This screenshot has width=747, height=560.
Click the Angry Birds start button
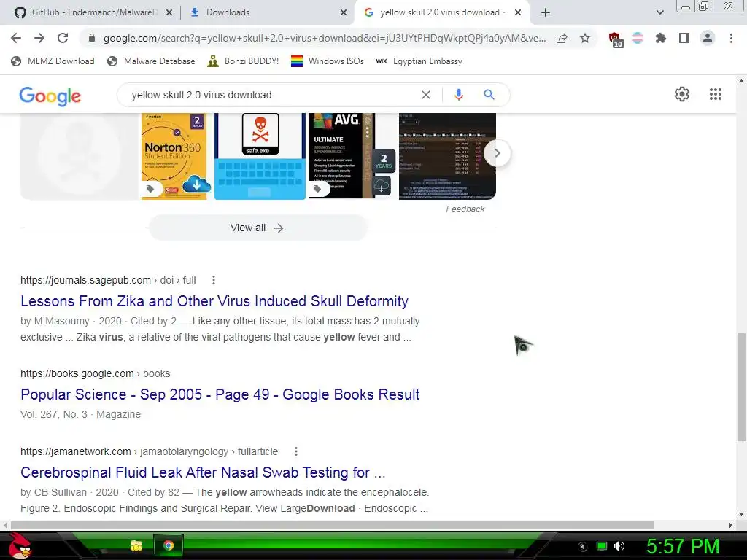tap(20, 545)
